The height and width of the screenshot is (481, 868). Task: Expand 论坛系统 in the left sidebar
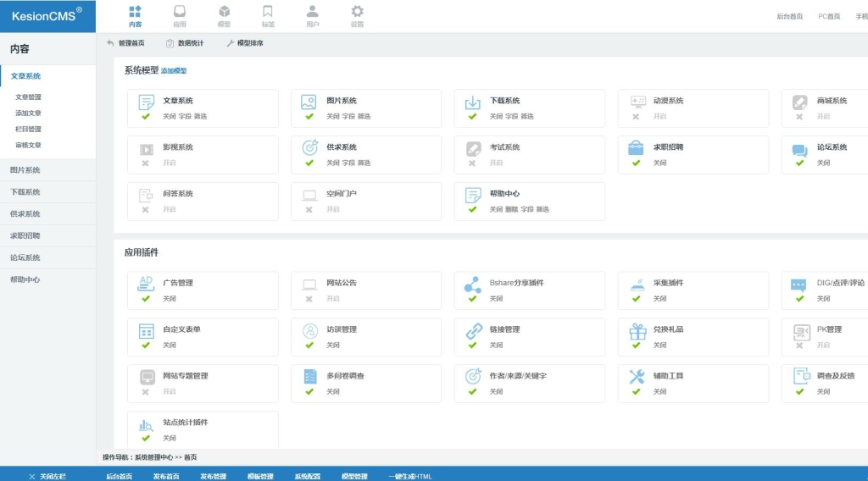click(x=47, y=257)
